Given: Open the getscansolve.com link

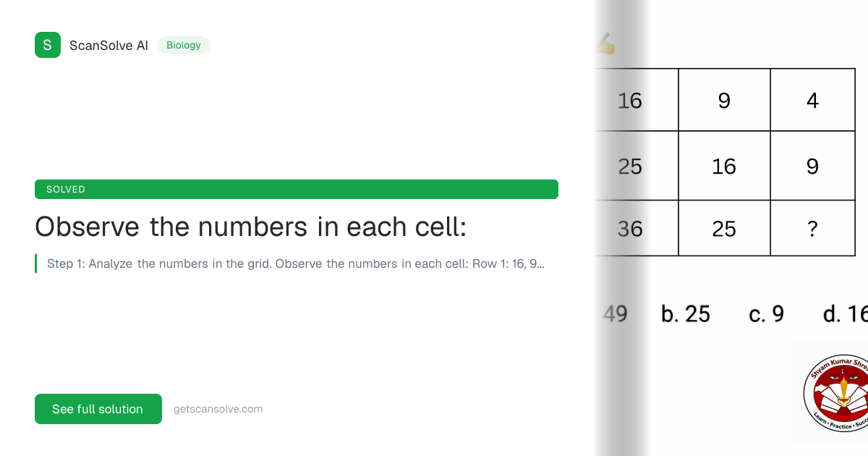Looking at the screenshot, I should (218, 408).
